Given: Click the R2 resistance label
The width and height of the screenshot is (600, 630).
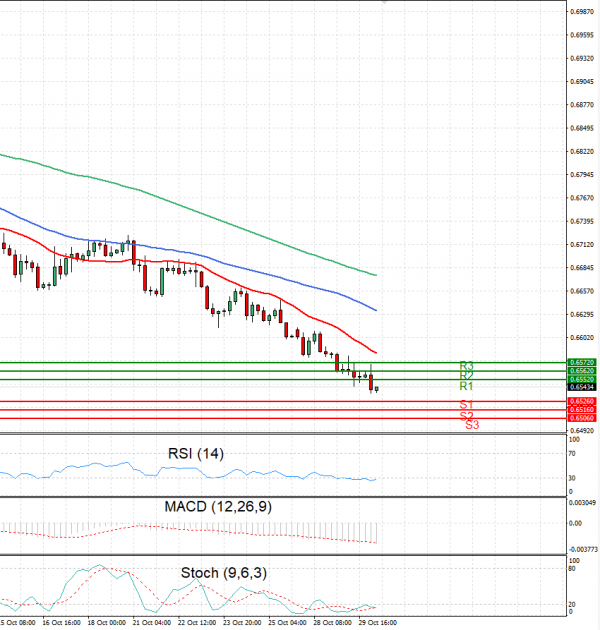Looking at the screenshot, I should point(466,376).
